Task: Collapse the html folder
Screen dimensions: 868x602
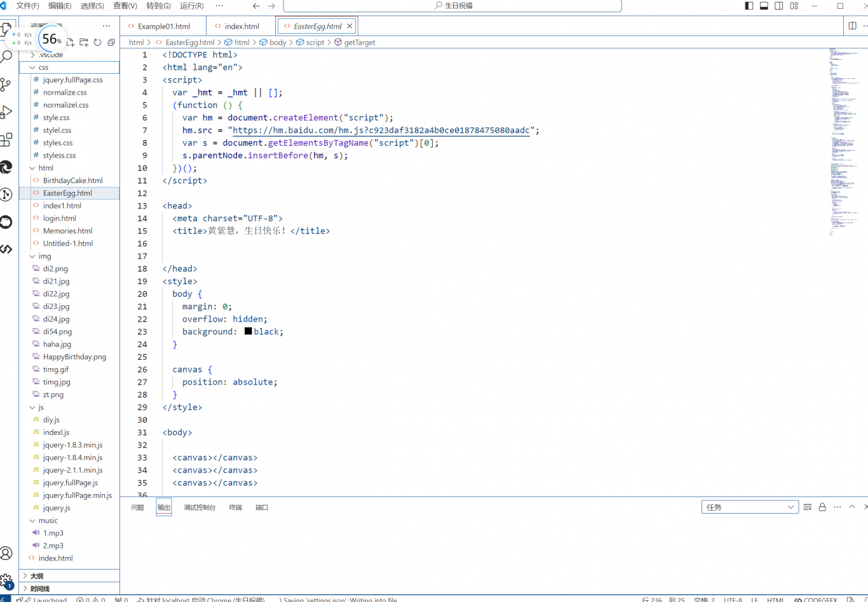Action: point(69,168)
